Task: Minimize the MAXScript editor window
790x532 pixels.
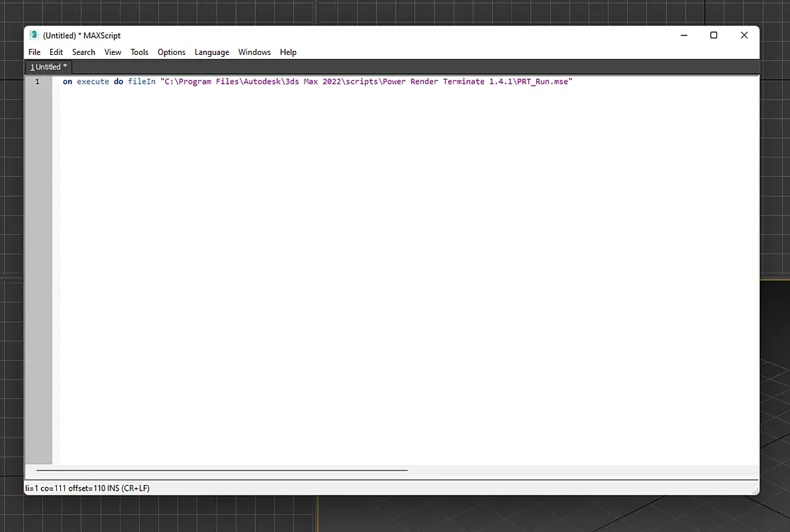Action: coord(684,35)
